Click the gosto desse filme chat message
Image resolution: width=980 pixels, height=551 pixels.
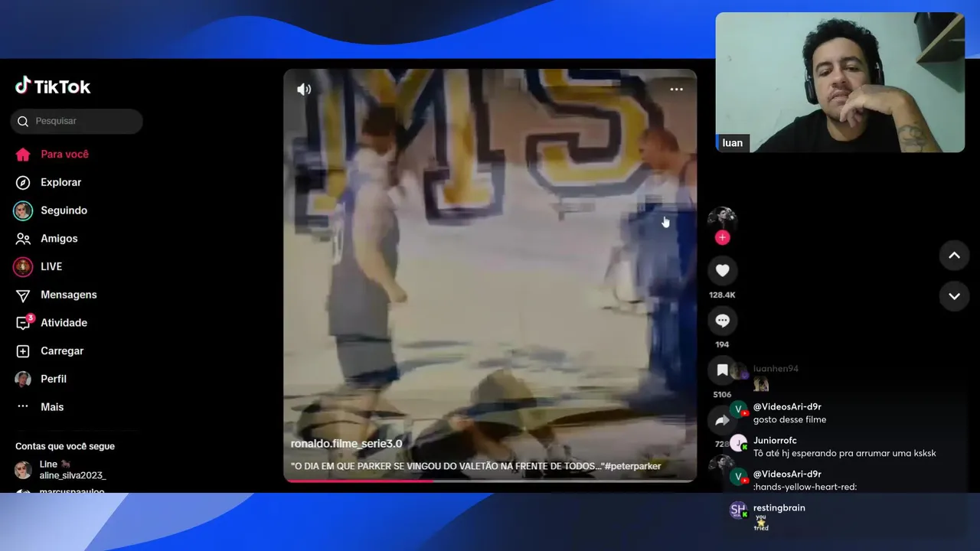pos(789,419)
